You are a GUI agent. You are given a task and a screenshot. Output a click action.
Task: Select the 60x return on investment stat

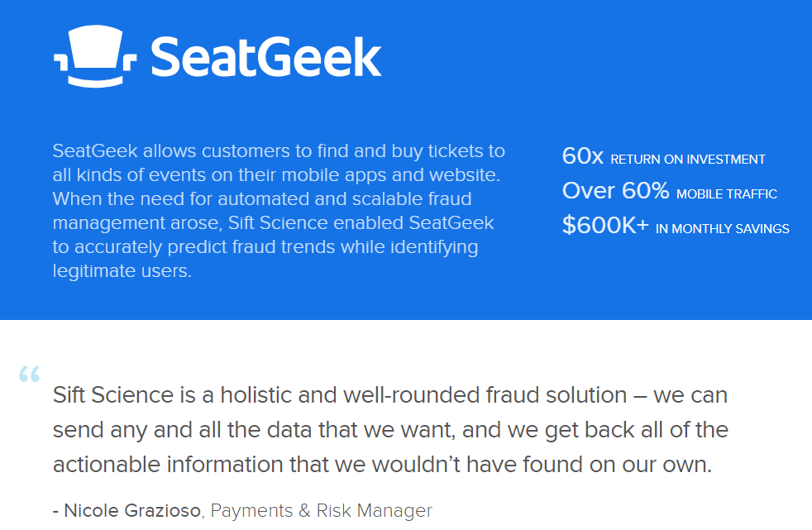(663, 156)
